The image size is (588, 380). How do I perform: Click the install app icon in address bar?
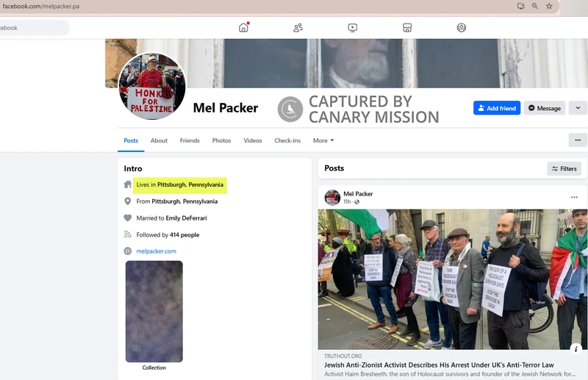pos(520,6)
